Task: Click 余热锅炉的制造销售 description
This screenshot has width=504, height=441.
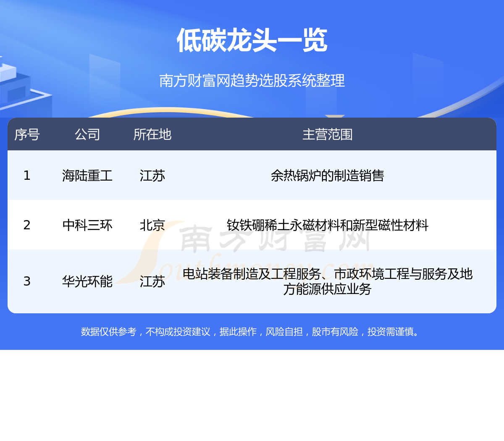Action: (x=328, y=175)
